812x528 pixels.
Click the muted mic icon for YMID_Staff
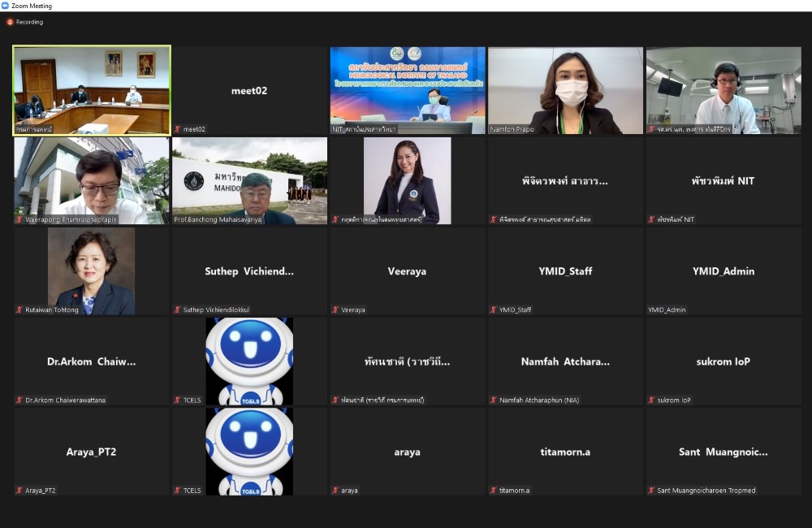tap(493, 309)
